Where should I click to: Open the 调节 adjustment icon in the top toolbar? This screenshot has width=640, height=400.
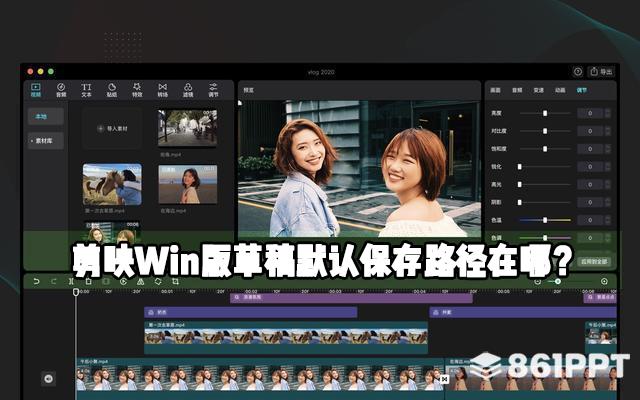click(213, 90)
